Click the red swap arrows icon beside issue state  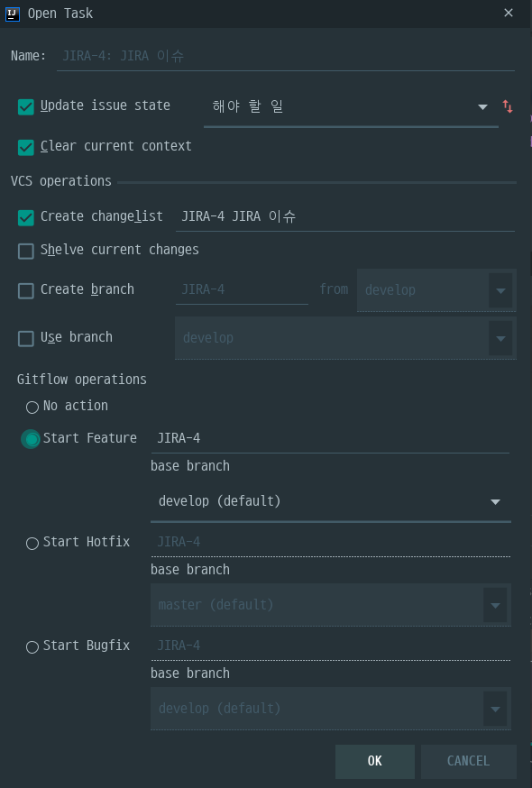pos(508,106)
